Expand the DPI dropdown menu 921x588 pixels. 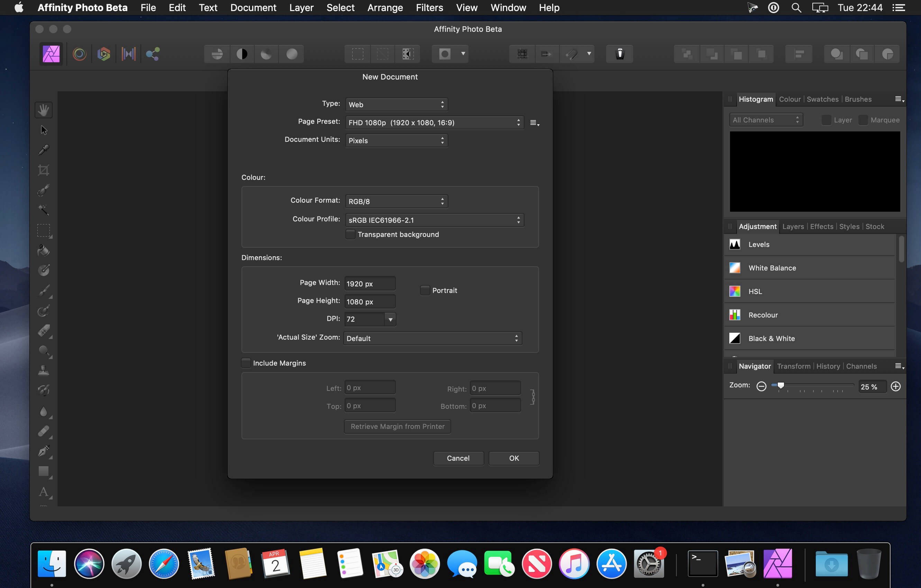pyautogui.click(x=389, y=319)
